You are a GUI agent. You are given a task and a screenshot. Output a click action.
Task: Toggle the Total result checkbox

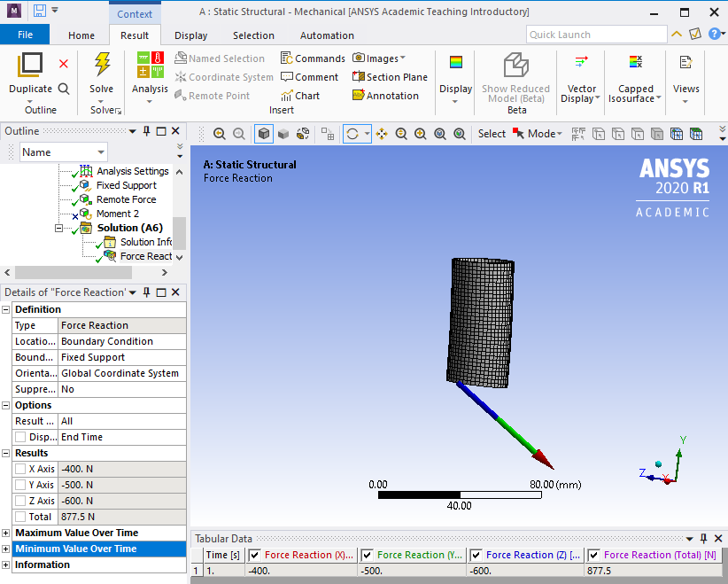[20, 517]
